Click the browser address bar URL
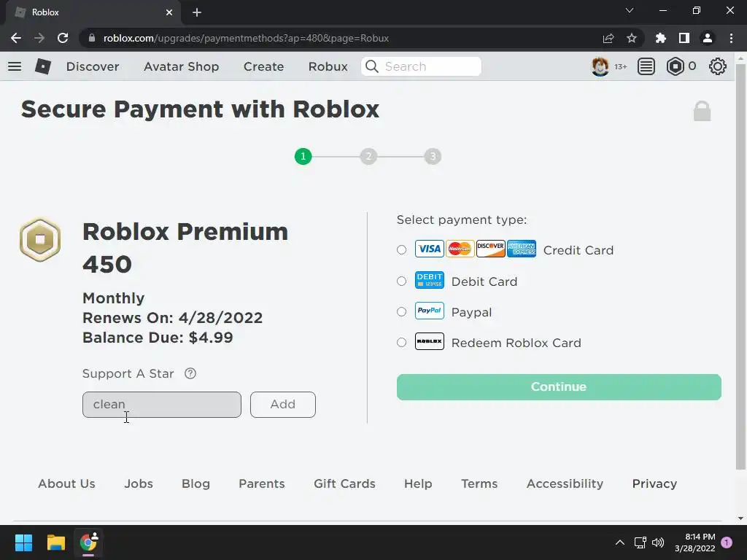Screen dimensions: 747x560 click(246, 38)
